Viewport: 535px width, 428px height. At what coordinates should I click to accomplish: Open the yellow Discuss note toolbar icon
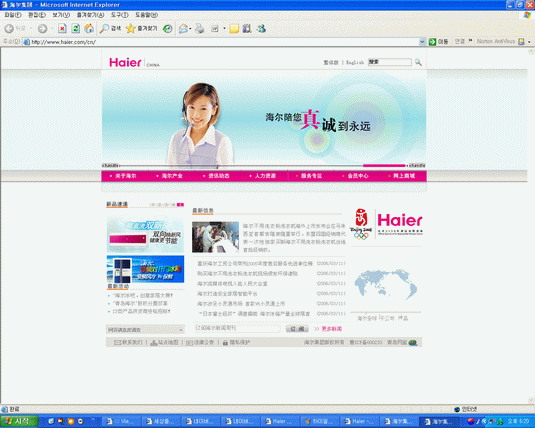tap(234, 29)
